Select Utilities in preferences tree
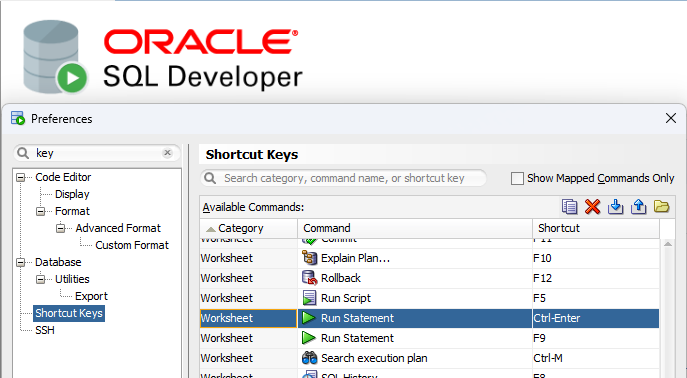This screenshot has height=378, width=687. pyautogui.click(x=72, y=279)
